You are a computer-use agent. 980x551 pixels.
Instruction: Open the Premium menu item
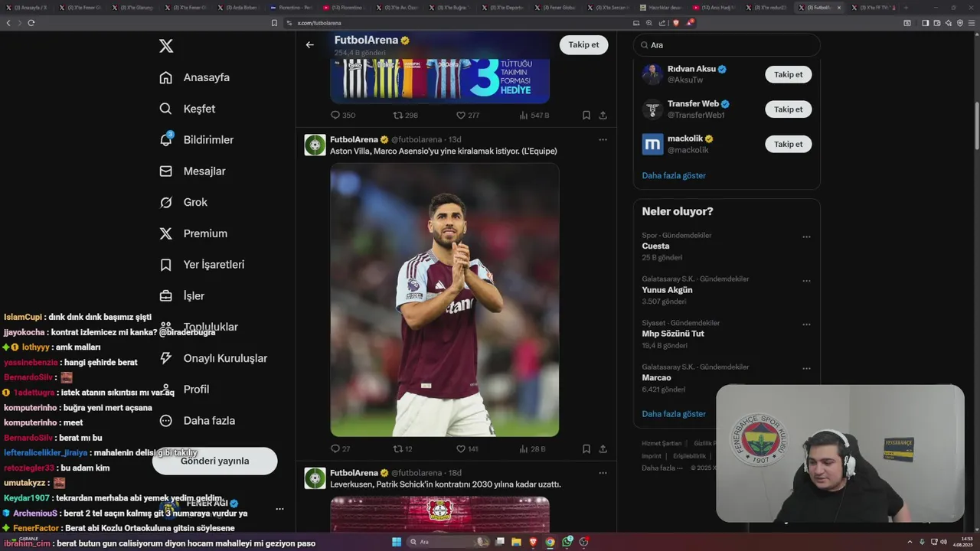pyautogui.click(x=193, y=233)
